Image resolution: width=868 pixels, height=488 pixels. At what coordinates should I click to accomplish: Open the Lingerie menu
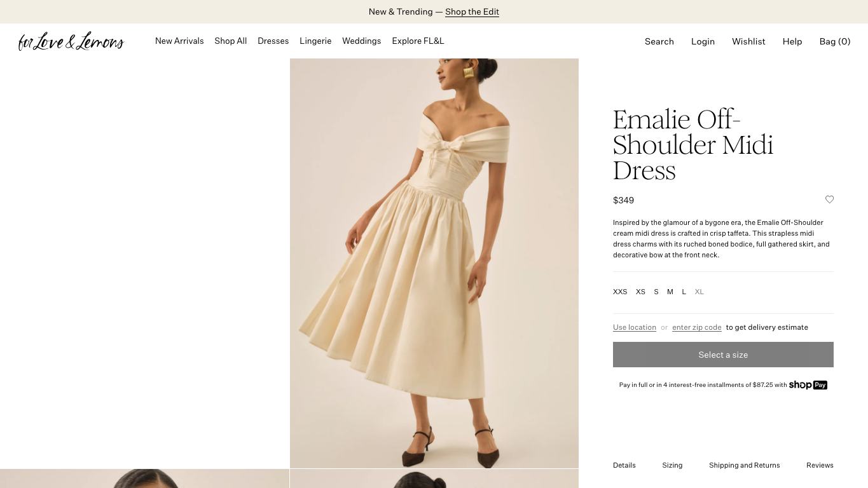tap(315, 41)
